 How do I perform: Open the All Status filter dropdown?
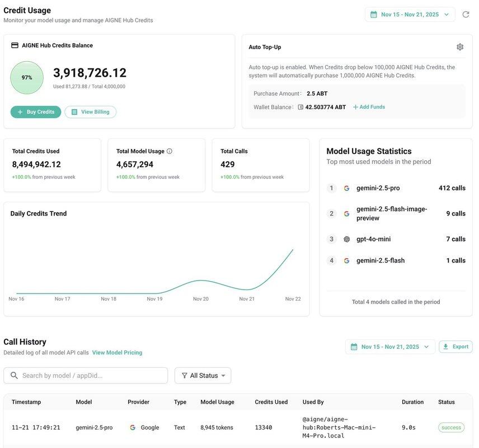tap(203, 376)
